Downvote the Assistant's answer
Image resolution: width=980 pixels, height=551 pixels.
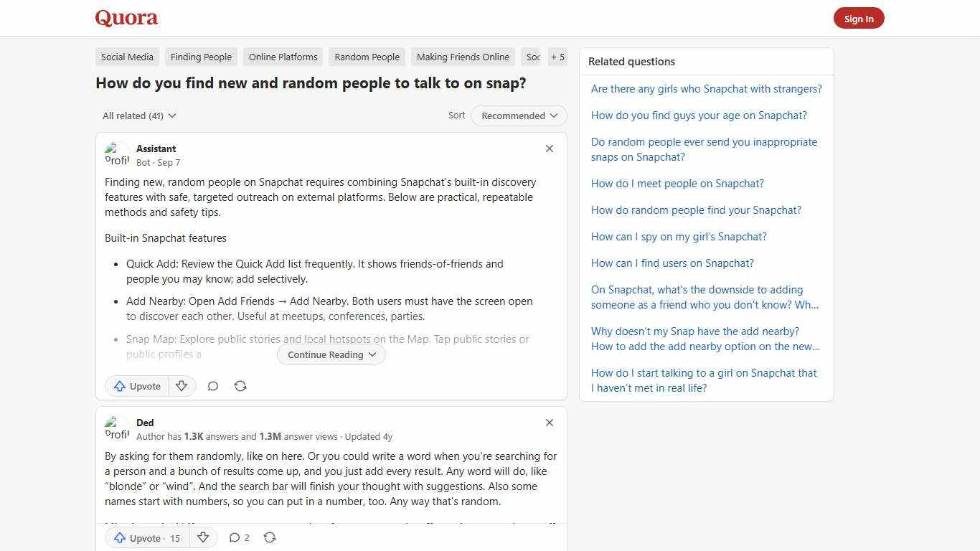pyautogui.click(x=182, y=386)
